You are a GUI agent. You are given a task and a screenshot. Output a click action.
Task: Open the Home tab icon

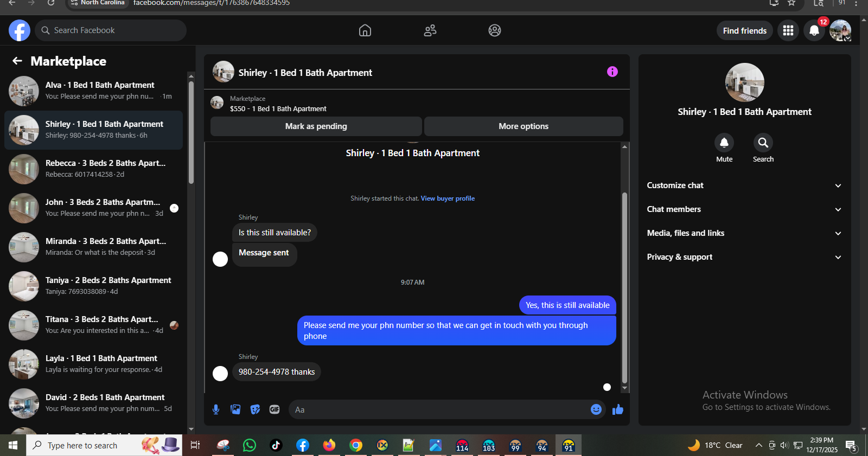pyautogui.click(x=365, y=30)
